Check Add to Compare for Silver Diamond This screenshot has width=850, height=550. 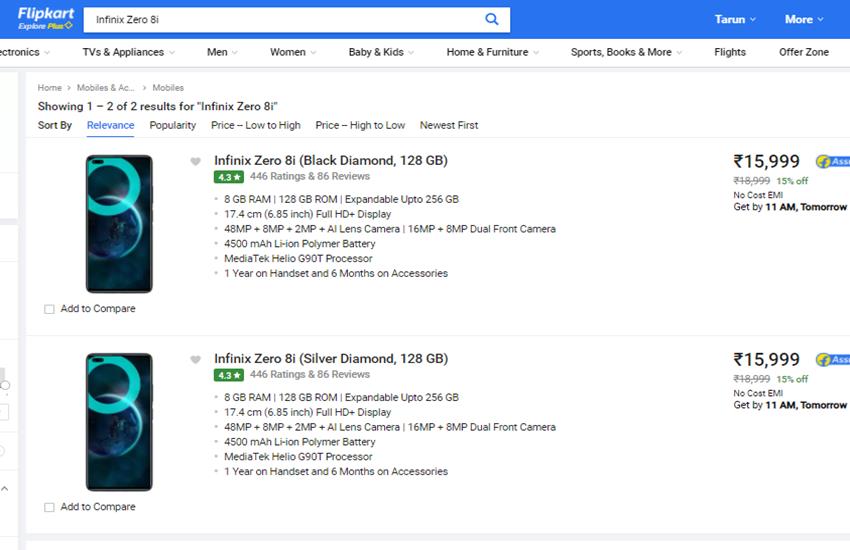click(x=50, y=507)
